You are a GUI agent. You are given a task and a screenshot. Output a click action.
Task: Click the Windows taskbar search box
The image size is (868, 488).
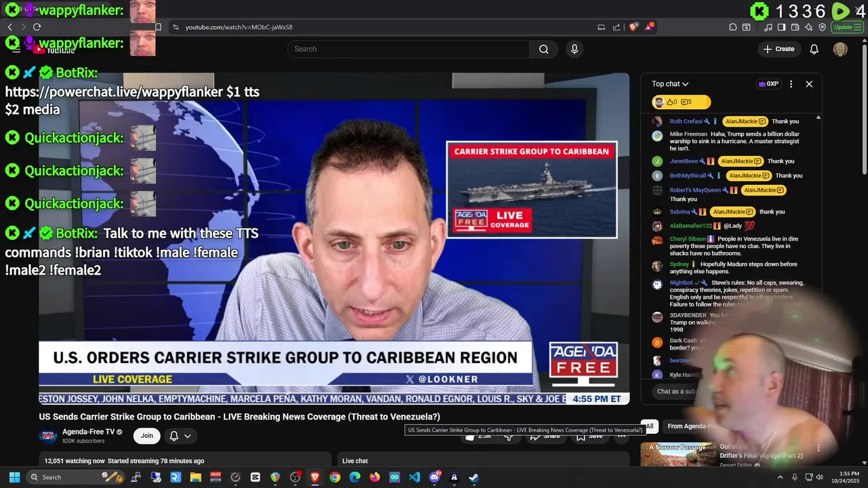[75, 477]
